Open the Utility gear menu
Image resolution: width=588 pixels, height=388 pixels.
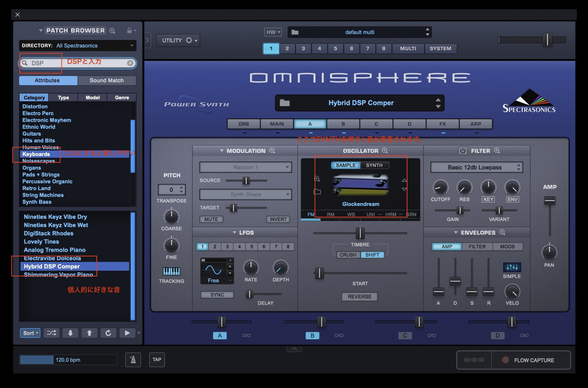coord(189,40)
